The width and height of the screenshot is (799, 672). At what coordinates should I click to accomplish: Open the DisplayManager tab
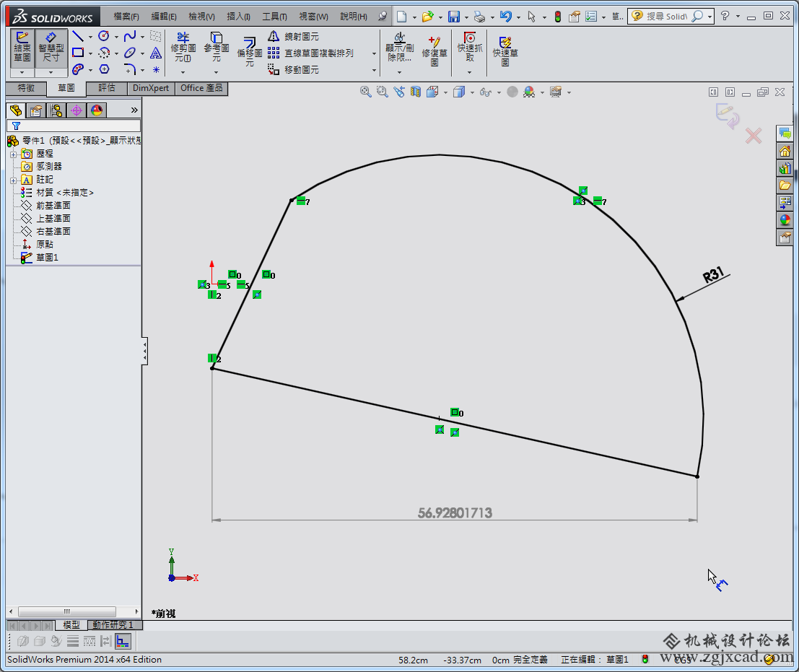click(x=96, y=110)
